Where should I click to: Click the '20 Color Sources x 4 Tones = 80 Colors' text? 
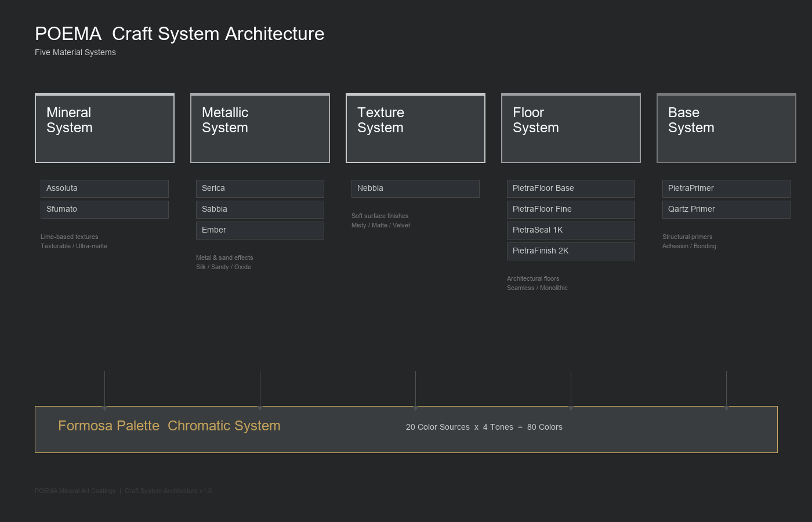pos(484,427)
